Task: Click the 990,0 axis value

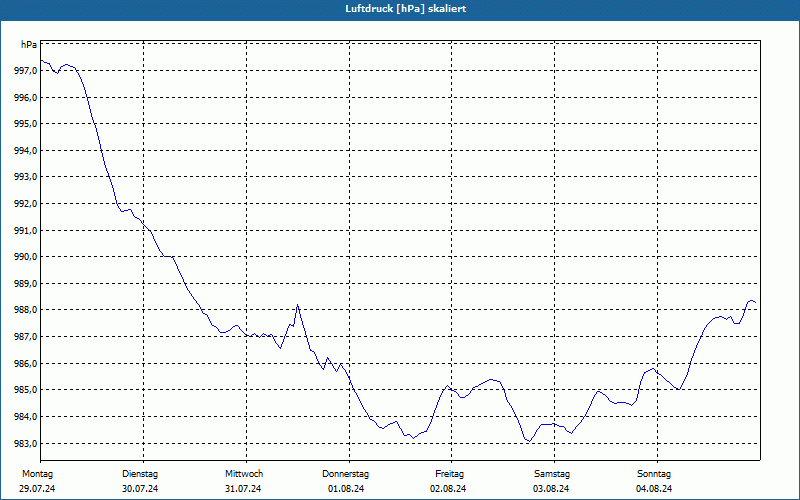Action: coord(25,257)
